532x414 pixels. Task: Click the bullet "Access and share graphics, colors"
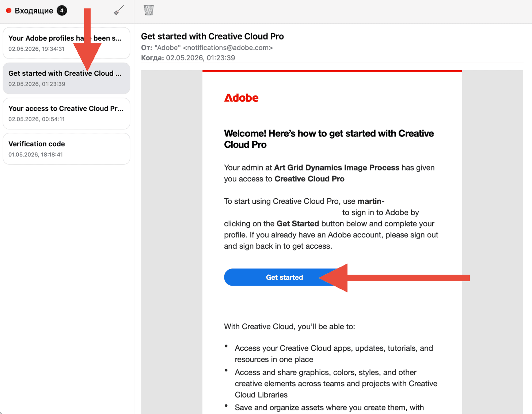point(336,384)
